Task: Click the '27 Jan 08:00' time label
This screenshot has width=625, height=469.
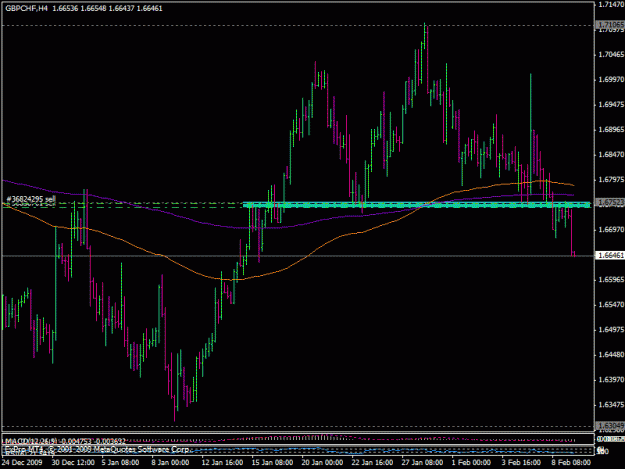Action: pos(422,462)
